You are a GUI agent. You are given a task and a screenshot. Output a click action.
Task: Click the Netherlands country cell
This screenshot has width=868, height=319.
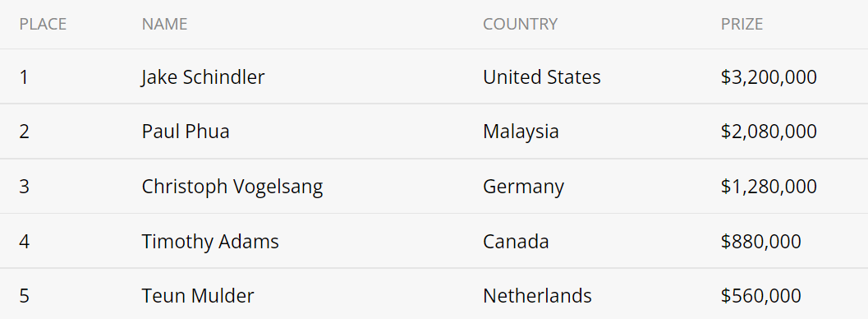pyautogui.click(x=537, y=296)
